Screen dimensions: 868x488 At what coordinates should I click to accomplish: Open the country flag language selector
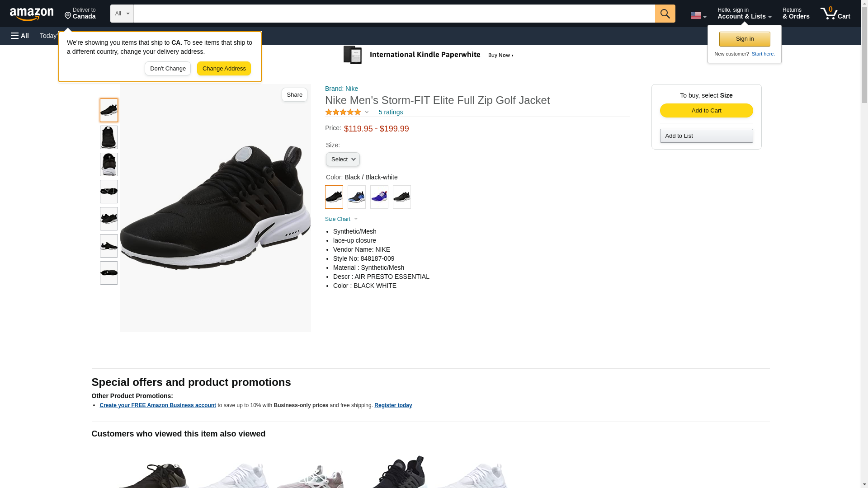(x=698, y=15)
